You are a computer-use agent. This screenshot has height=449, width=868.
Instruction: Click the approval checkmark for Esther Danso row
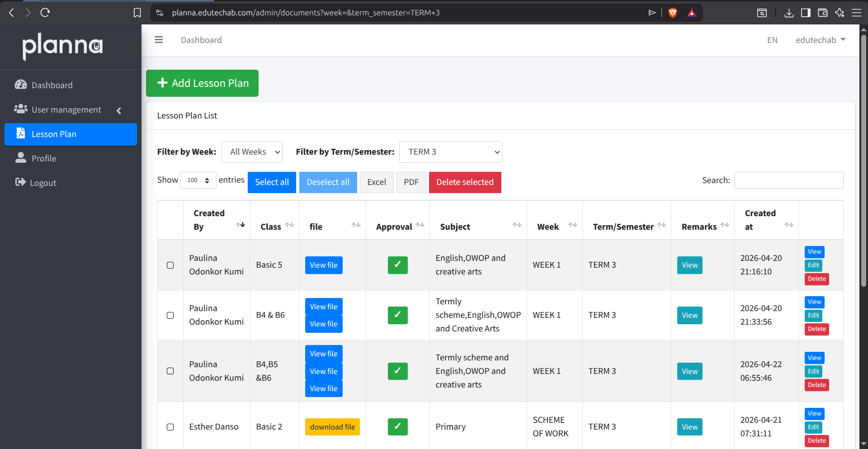click(398, 427)
